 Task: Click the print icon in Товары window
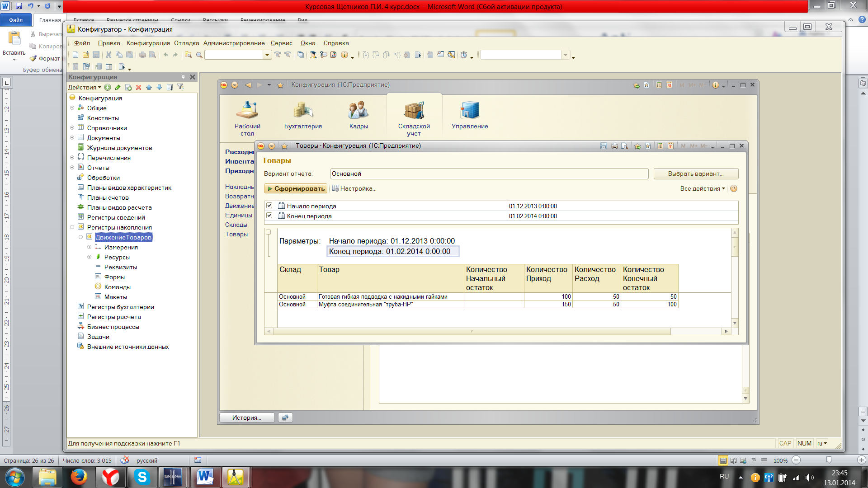pos(614,146)
